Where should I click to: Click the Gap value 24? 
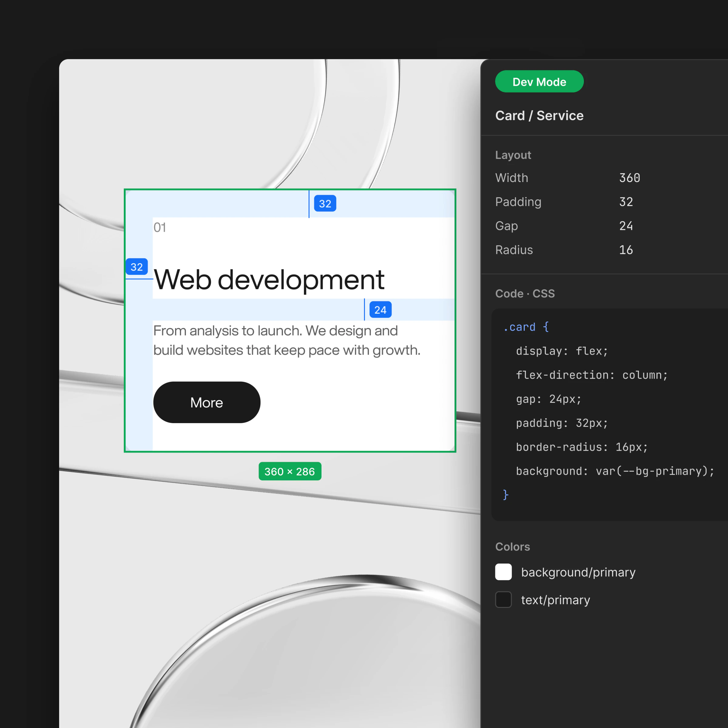626,226
